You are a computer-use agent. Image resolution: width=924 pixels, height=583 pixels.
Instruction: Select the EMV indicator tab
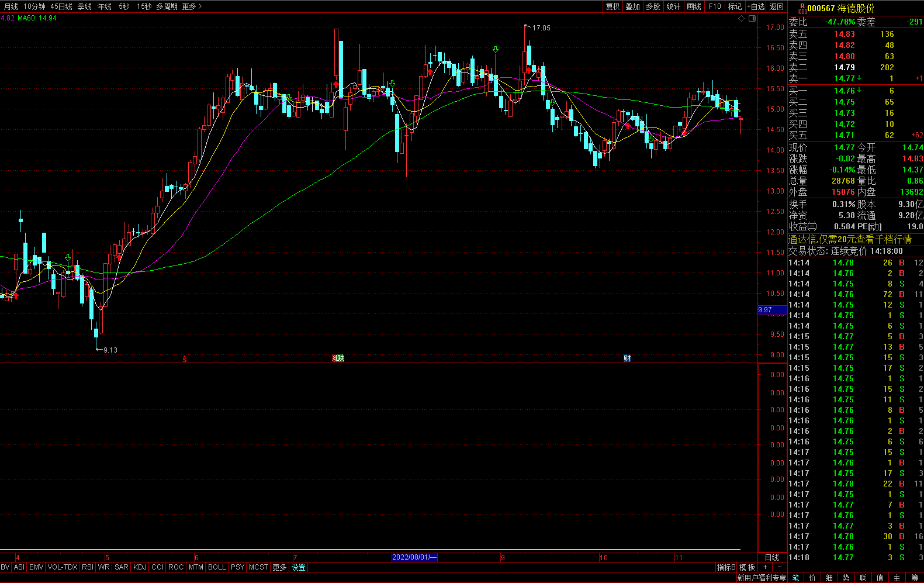coord(36,567)
